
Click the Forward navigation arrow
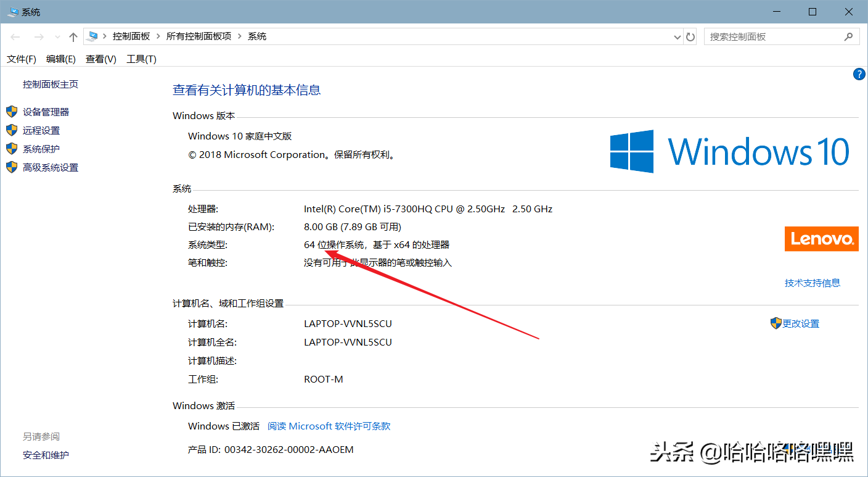tap(38, 37)
